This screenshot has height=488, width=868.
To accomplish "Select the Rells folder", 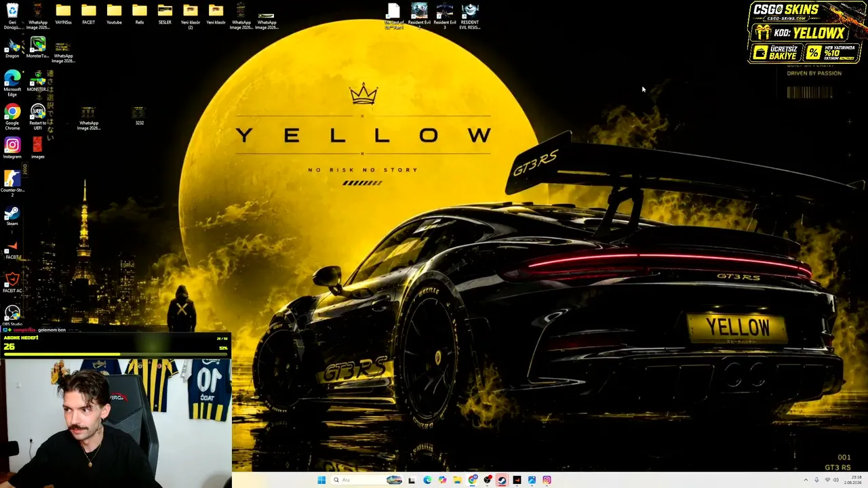I will coord(140,14).
